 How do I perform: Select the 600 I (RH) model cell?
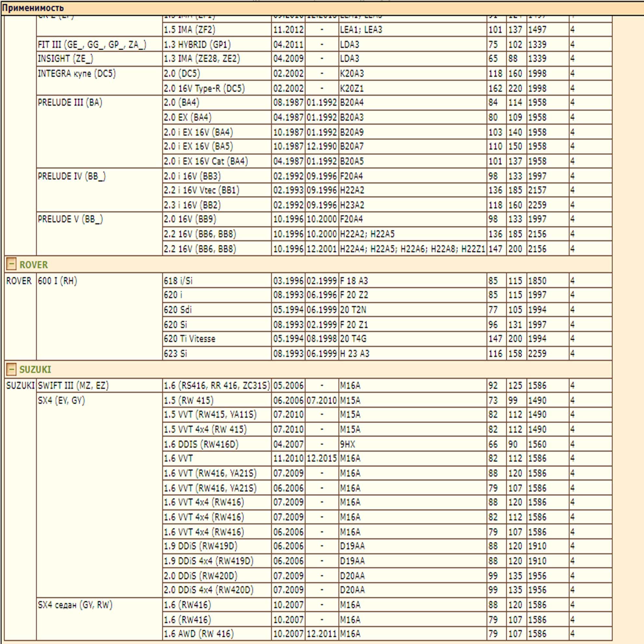click(99, 316)
